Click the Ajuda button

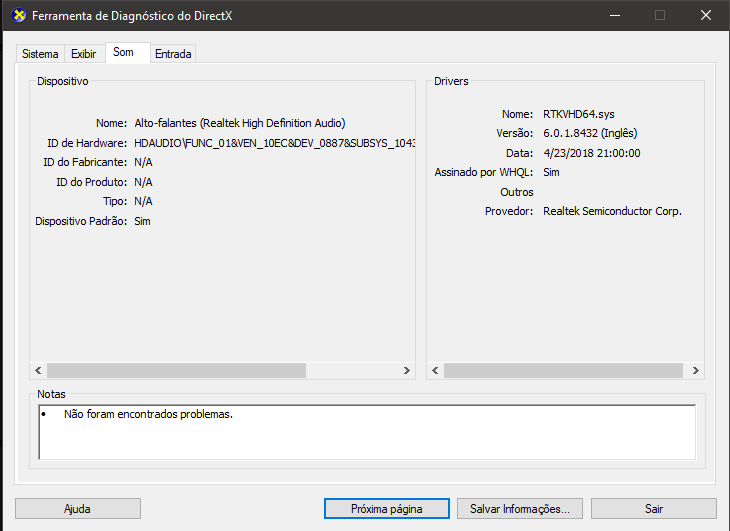(x=78, y=509)
